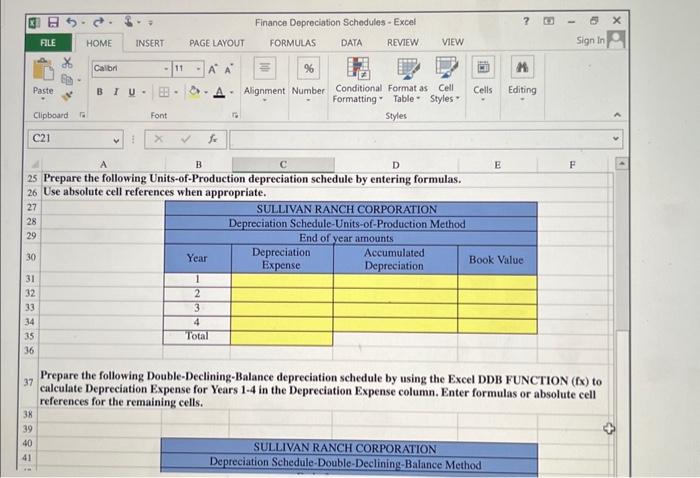
Task: Open the Font name dropdown
Action: pyautogui.click(x=166, y=69)
